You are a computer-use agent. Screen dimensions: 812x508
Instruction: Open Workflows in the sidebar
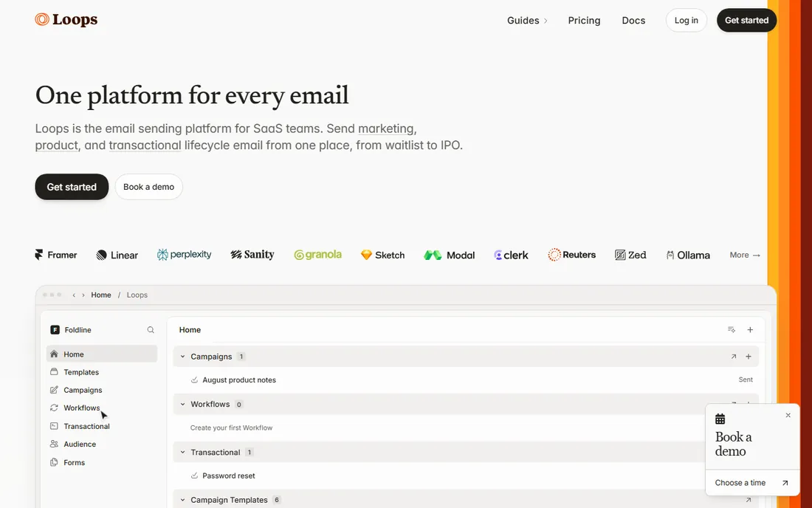102,408
